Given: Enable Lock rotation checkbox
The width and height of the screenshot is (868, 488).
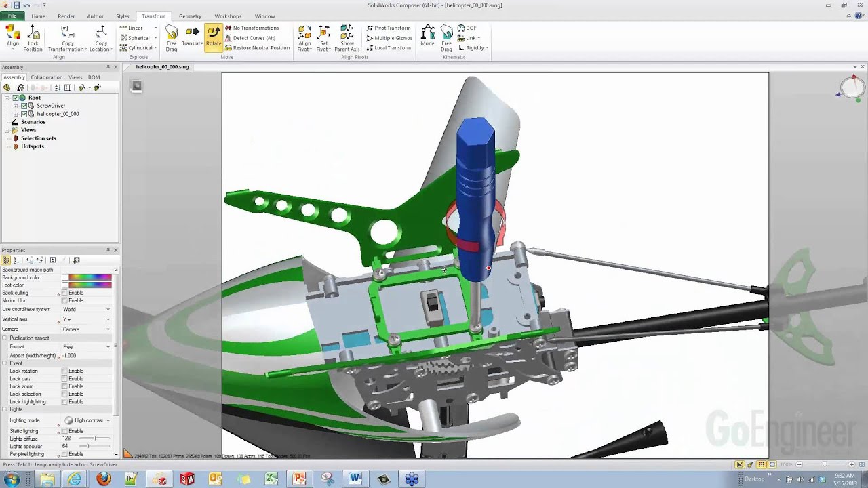Looking at the screenshot, I should (64, 371).
